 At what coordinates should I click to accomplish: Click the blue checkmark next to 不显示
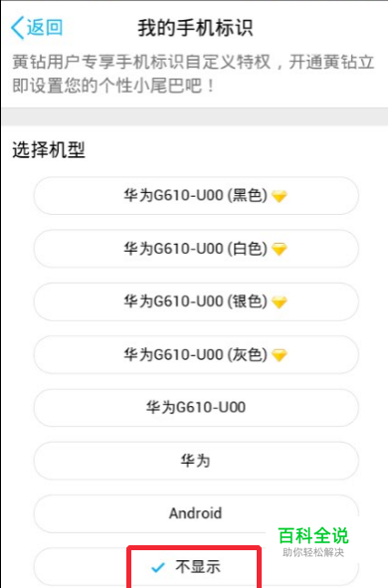pos(158,567)
